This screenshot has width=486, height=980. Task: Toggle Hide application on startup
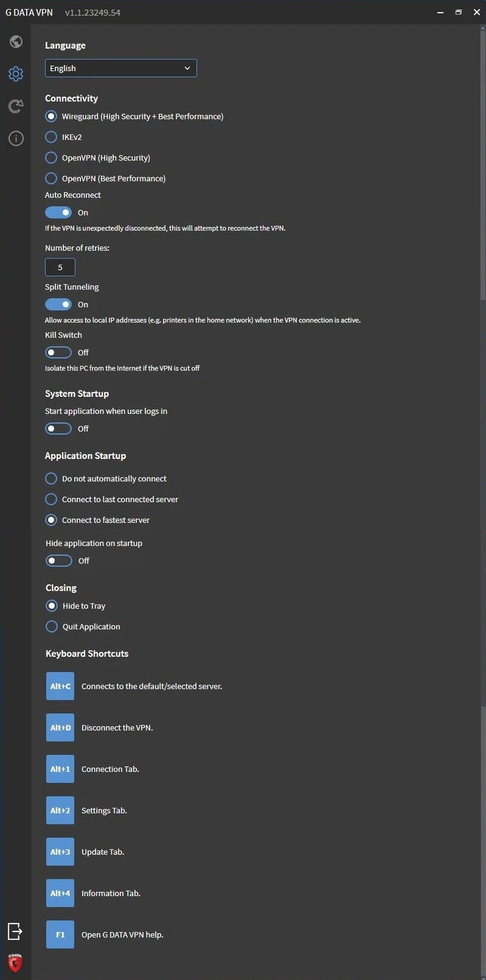tap(59, 561)
